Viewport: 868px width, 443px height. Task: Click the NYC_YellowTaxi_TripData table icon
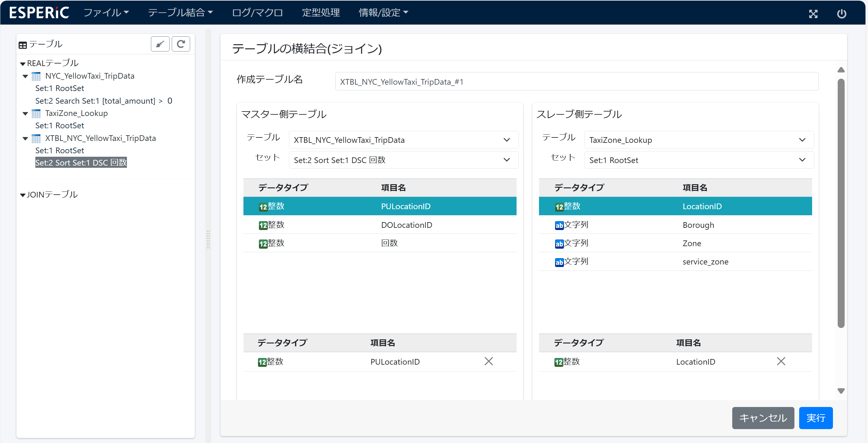[36, 76]
